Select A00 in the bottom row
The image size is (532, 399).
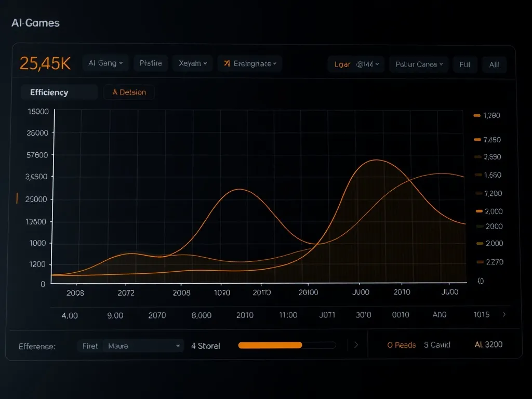[440, 315]
